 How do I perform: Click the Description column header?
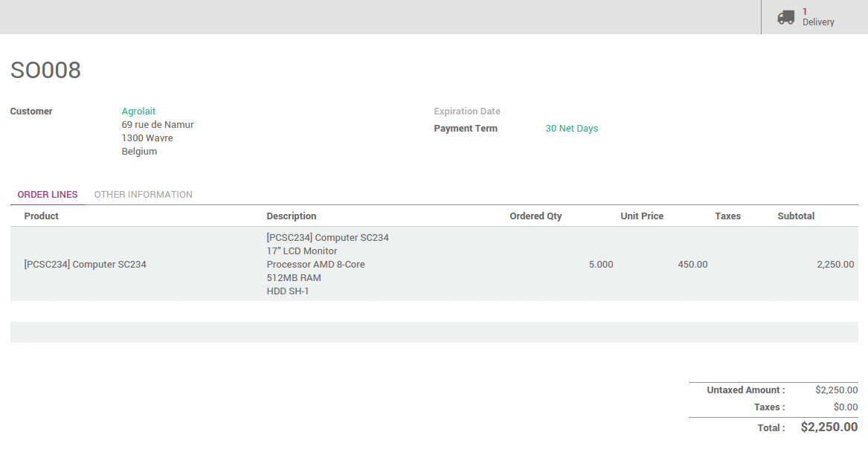click(x=292, y=216)
